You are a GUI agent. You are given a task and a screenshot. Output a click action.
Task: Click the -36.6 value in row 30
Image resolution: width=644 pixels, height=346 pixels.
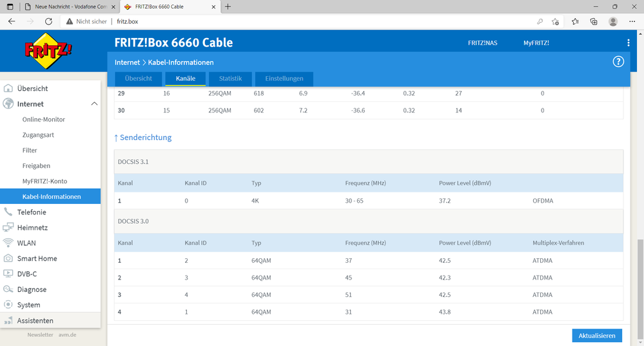click(x=358, y=110)
